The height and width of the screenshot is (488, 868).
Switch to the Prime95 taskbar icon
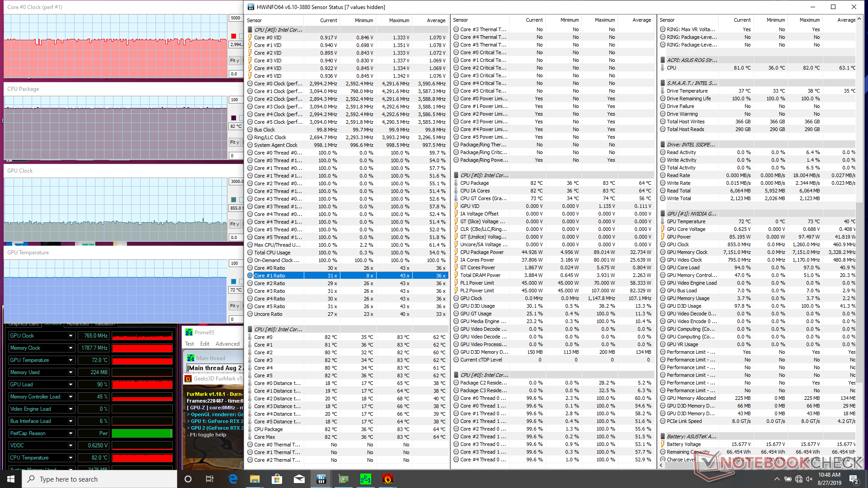click(x=365, y=479)
